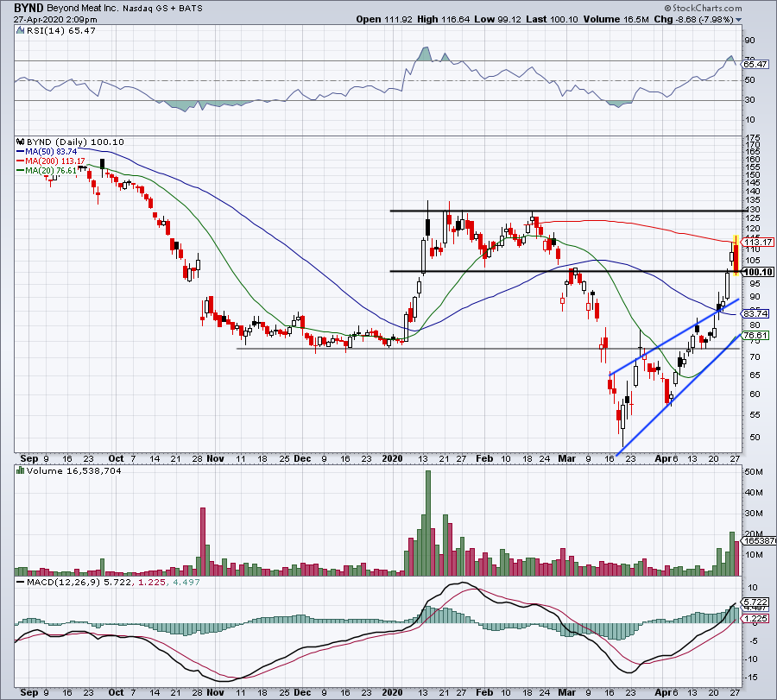Click the 113.17 price tag on right axis
Viewport: 777px width, 700px height.
tap(758, 243)
